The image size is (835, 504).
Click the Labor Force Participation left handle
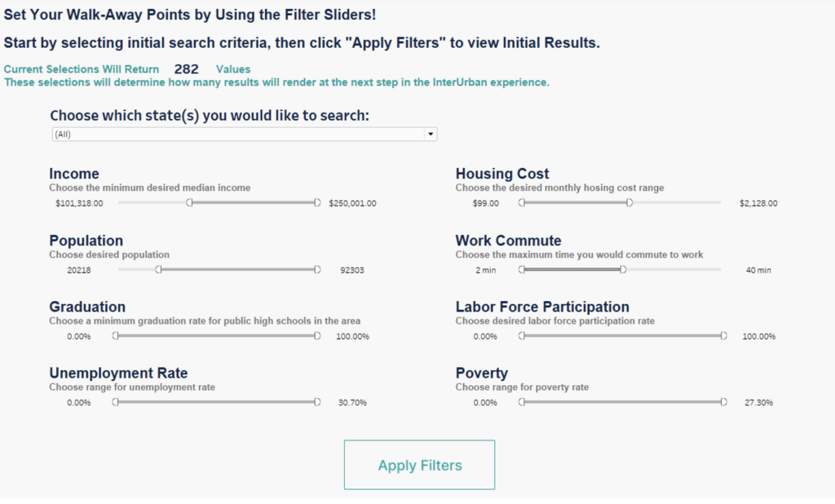pos(522,336)
